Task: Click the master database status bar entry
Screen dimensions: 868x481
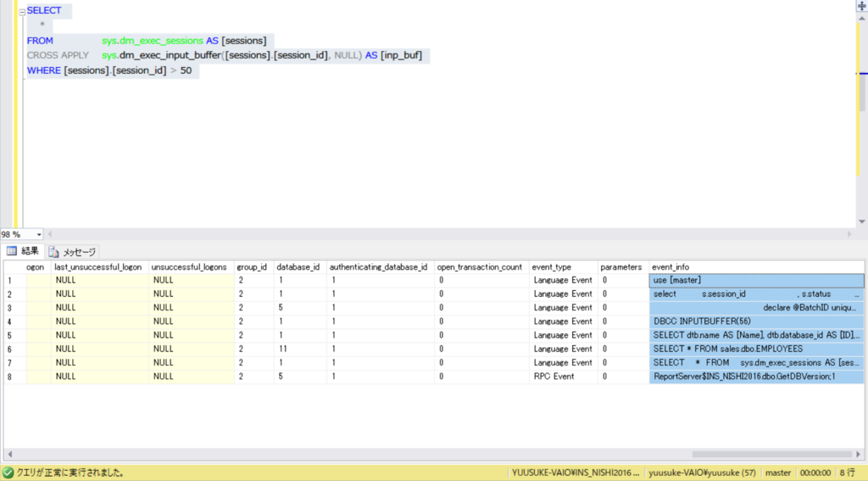Action: point(778,473)
